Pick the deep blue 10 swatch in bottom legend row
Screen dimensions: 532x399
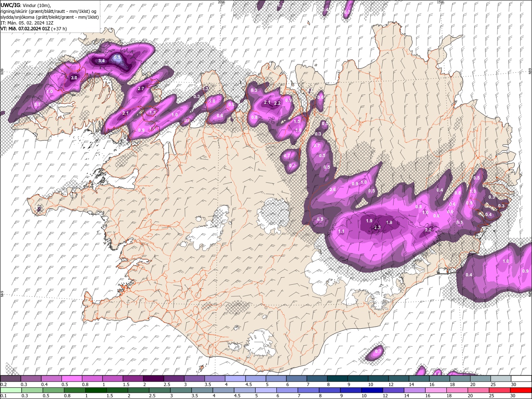372,390
